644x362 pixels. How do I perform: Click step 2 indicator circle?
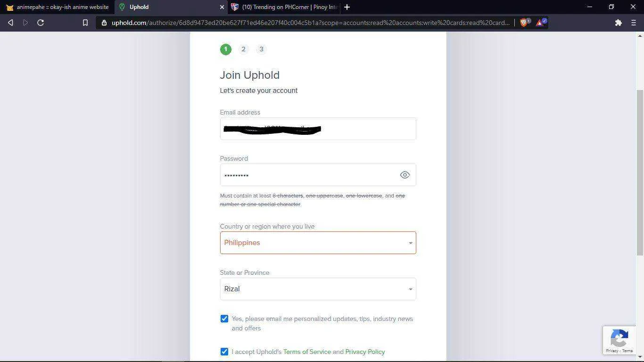[x=243, y=49]
